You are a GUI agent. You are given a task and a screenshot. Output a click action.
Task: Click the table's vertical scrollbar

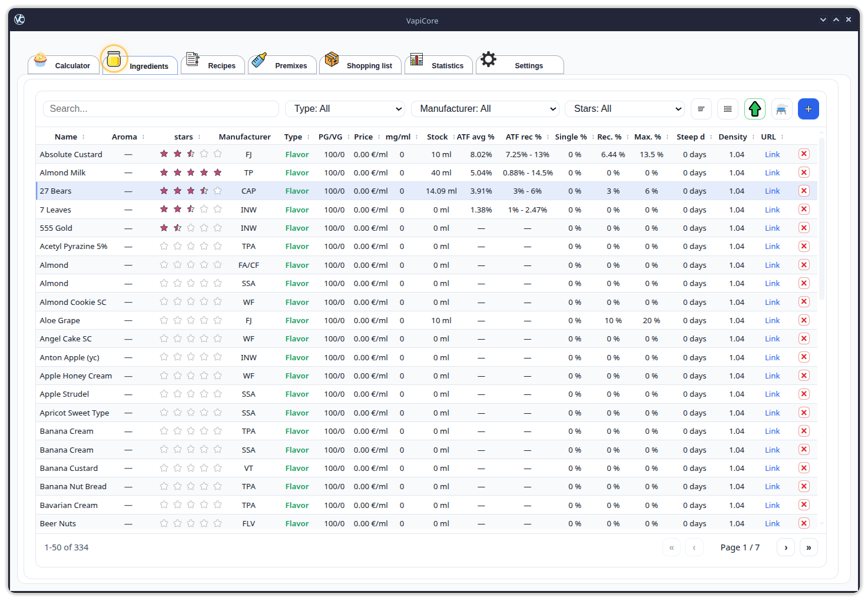[821, 218]
